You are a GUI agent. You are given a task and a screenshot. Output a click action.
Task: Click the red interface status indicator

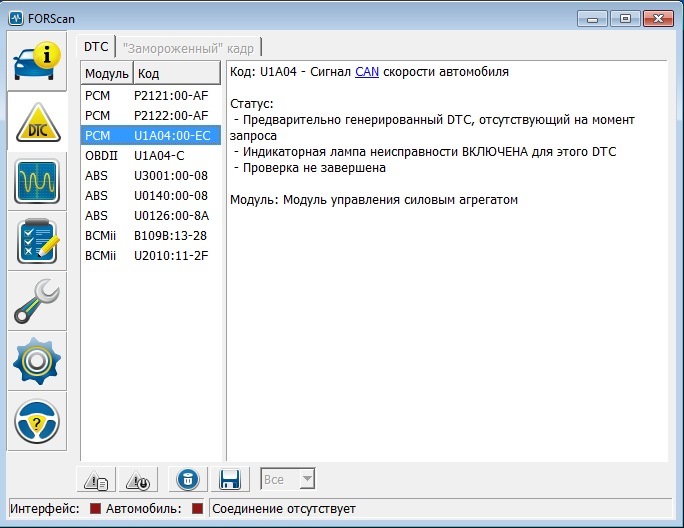pos(95,509)
